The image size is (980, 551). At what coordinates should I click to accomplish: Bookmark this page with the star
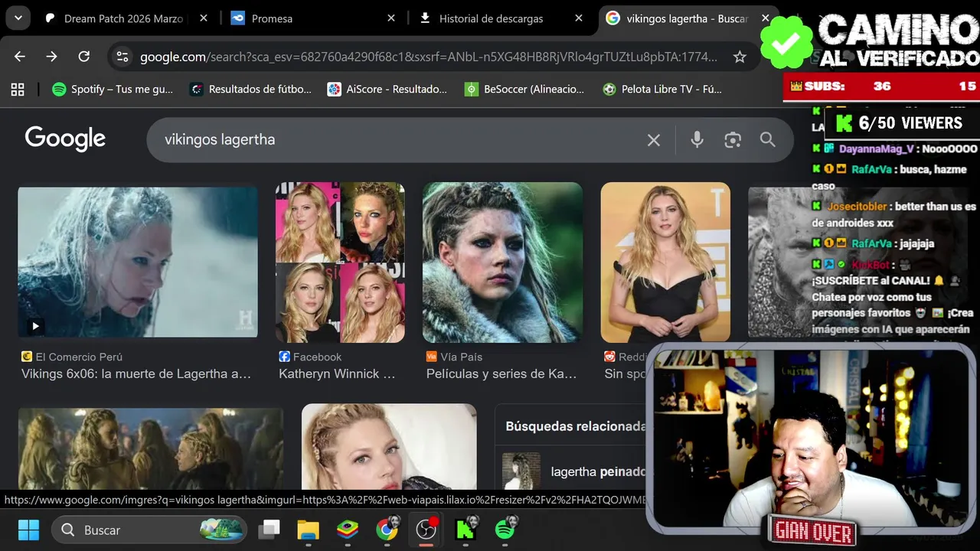740,57
